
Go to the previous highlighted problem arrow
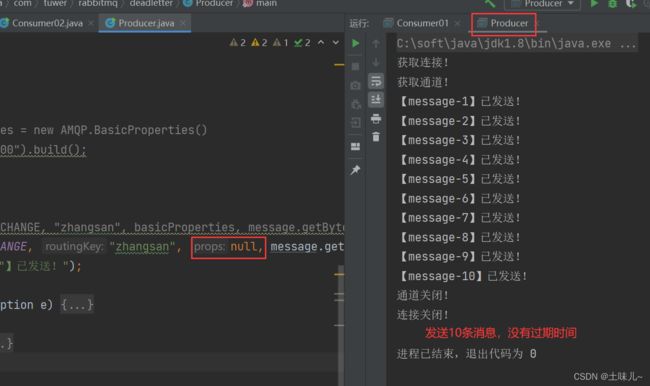pos(321,43)
